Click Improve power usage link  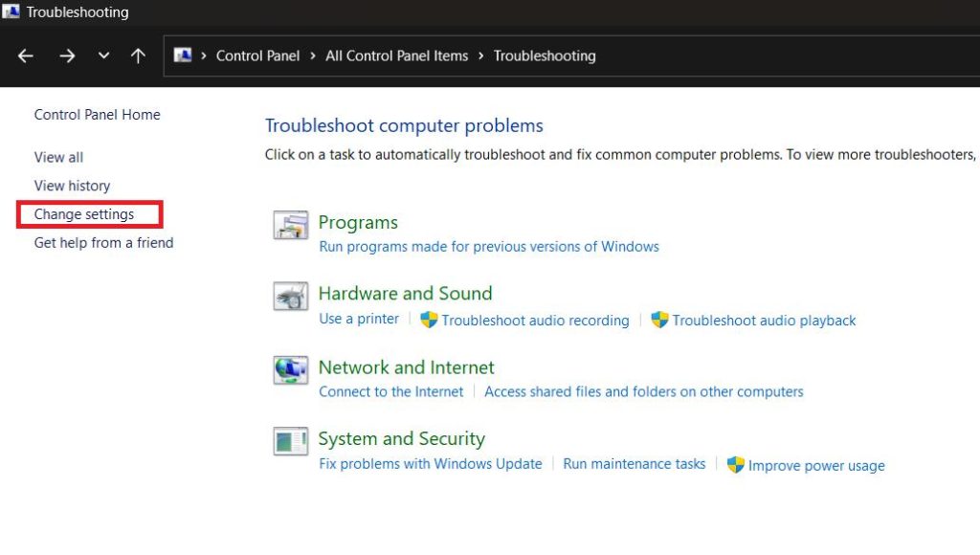816,466
